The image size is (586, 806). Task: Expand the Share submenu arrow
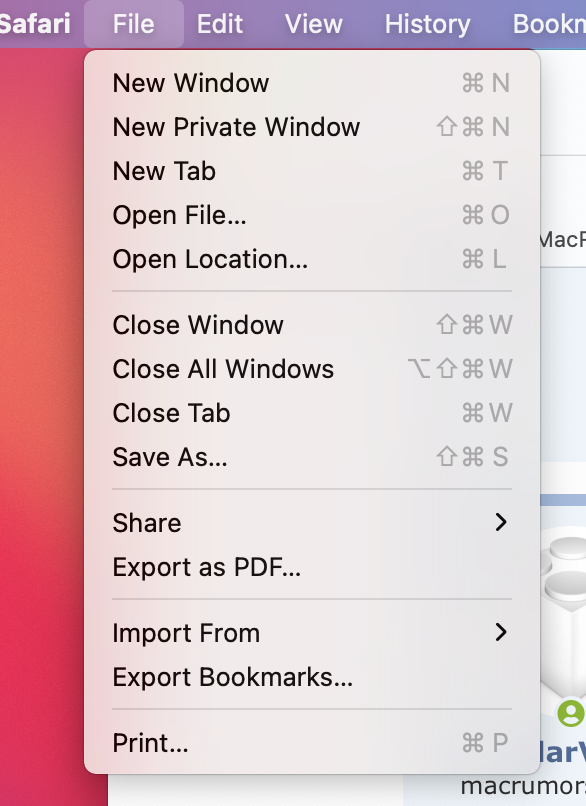501,522
